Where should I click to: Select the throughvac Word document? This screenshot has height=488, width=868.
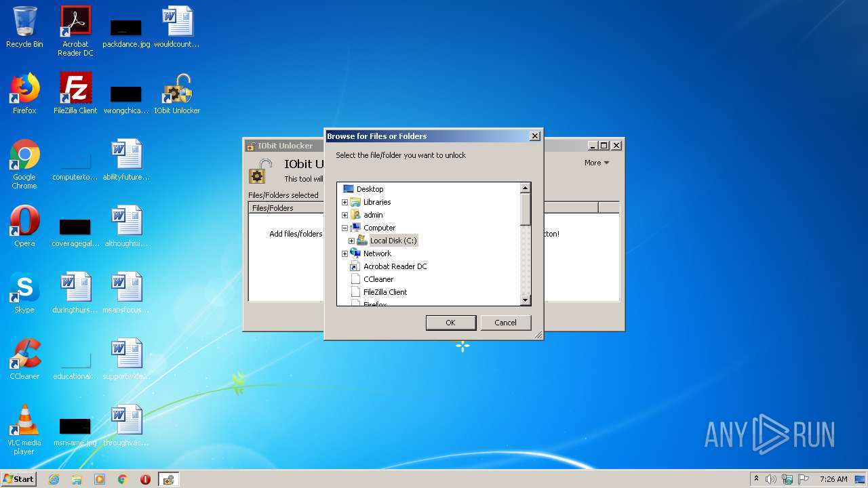[x=126, y=426]
